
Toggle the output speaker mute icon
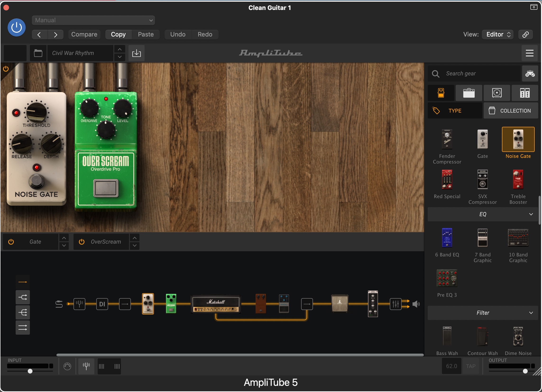tap(416, 304)
